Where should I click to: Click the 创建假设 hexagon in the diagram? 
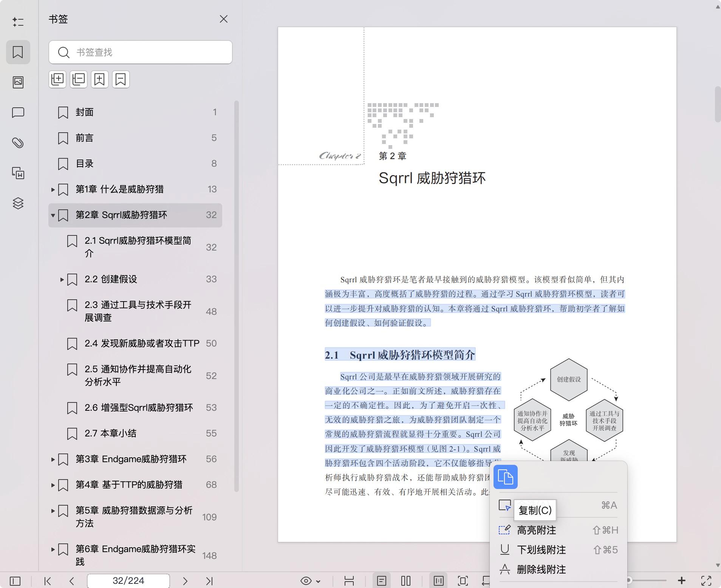(x=569, y=379)
